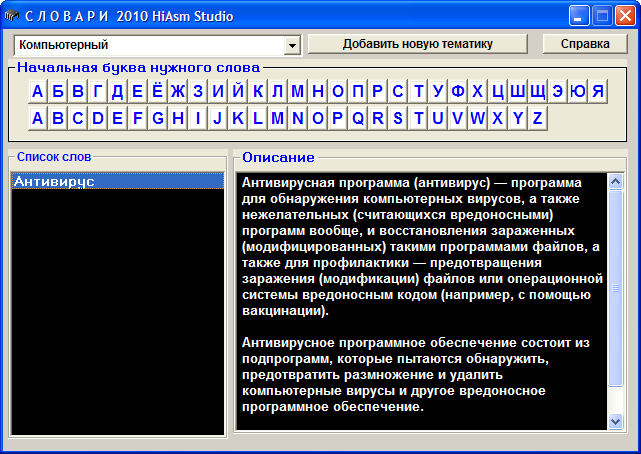Viewport: 641px width, 454px height.
Task: Click the description scrollbar down arrow
Action: 615,422
